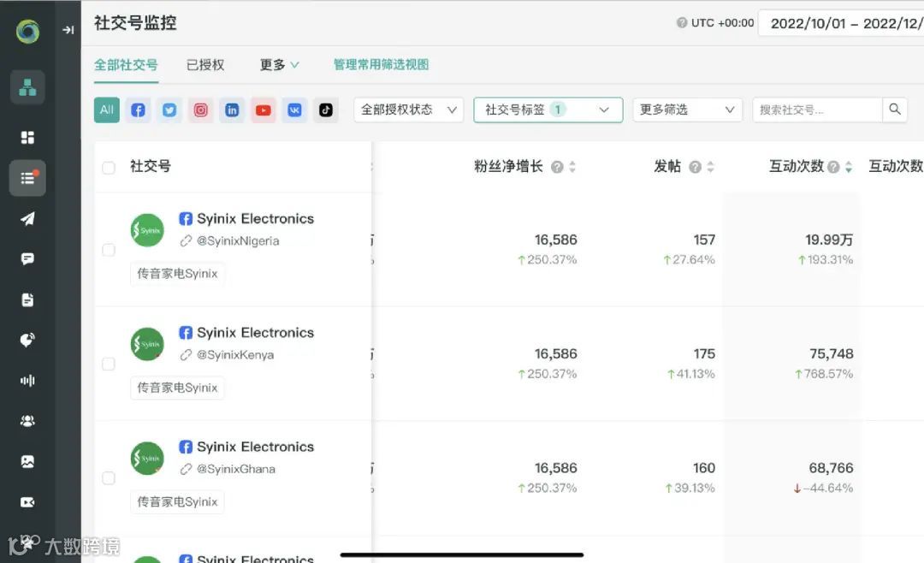Open the 更多筛选 dropdown

pyautogui.click(x=687, y=110)
